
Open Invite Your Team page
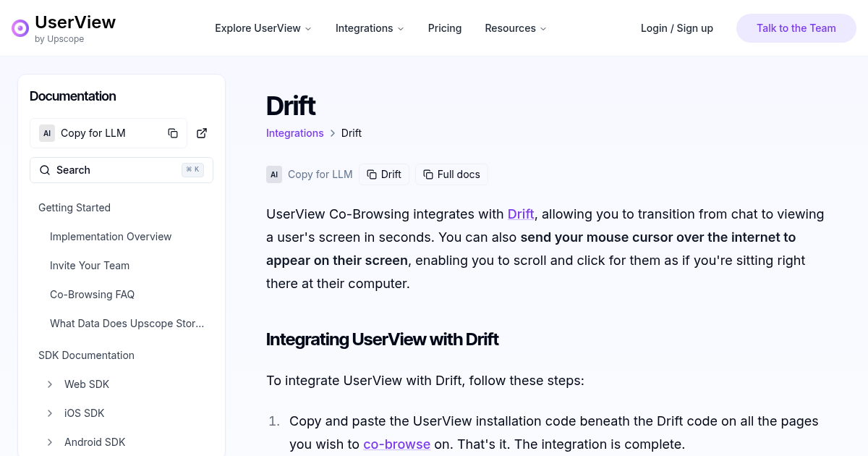(x=90, y=266)
